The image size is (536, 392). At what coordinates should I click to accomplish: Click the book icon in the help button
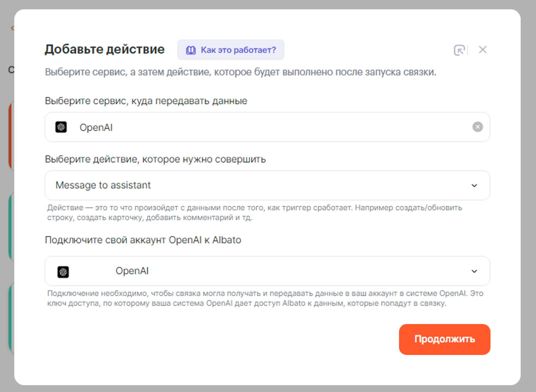[191, 50]
